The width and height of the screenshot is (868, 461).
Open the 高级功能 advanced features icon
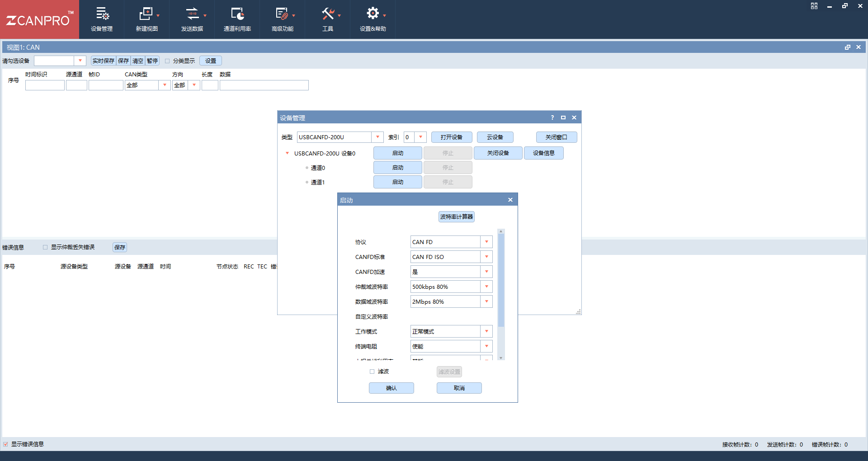282,14
